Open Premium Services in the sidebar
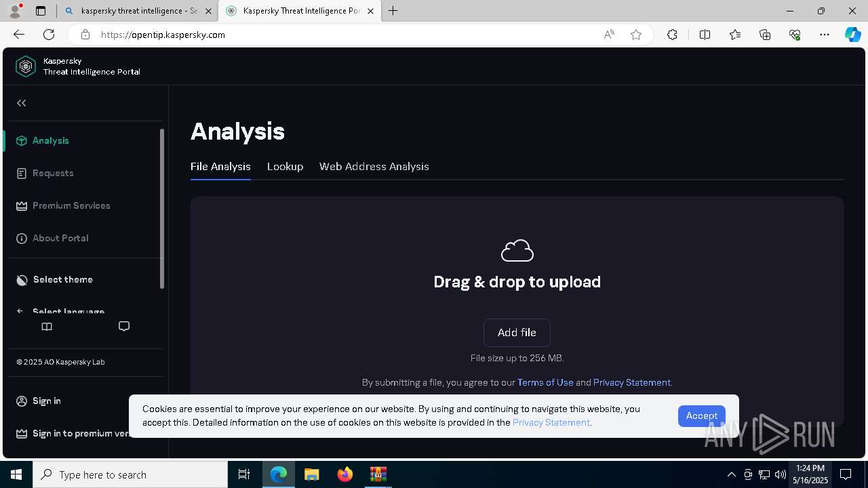The image size is (868, 488). click(x=71, y=205)
